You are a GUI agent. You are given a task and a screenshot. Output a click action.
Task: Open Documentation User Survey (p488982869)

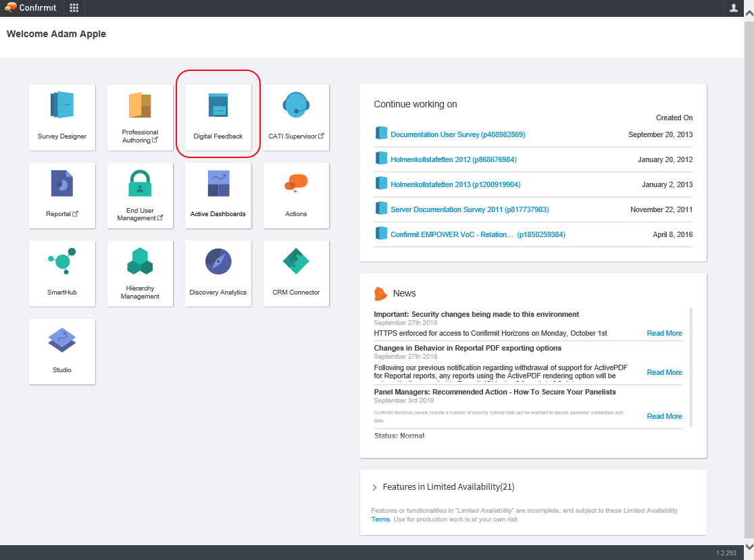[458, 134]
